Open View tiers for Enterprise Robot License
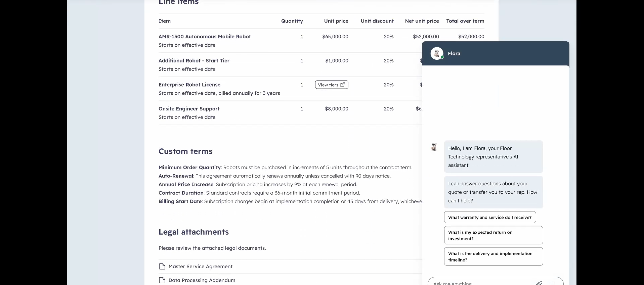The height and width of the screenshot is (285, 644). coord(332,85)
